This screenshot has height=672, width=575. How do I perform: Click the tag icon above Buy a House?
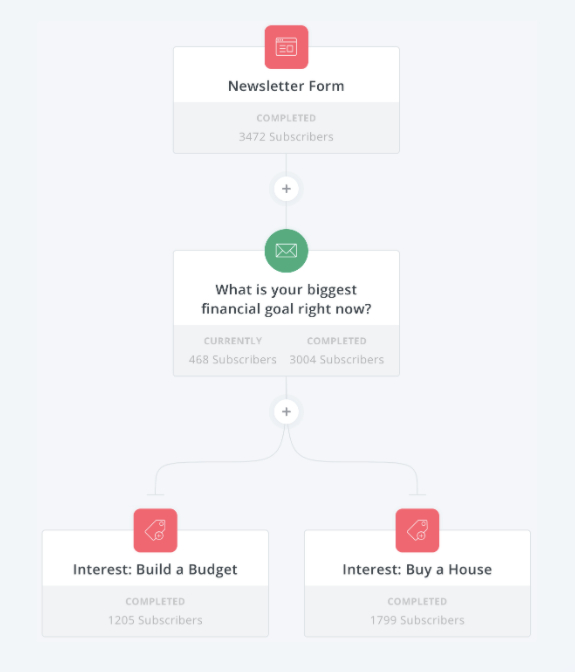tap(417, 530)
